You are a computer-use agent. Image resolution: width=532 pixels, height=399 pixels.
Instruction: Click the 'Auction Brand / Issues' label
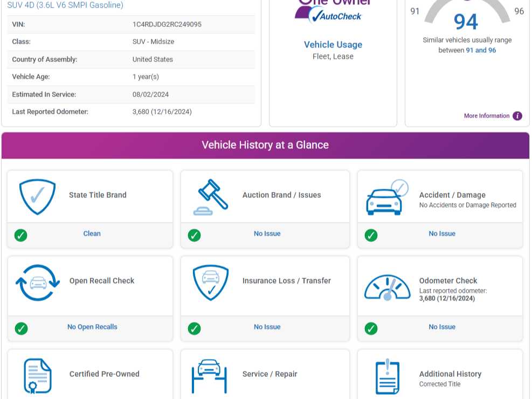pos(281,195)
